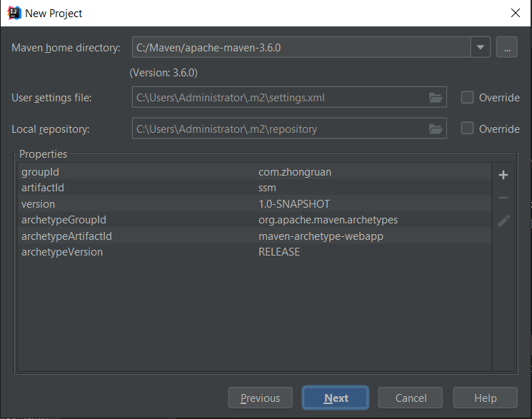
Task: Click the Maven home directory path field
Action: [x=300, y=48]
